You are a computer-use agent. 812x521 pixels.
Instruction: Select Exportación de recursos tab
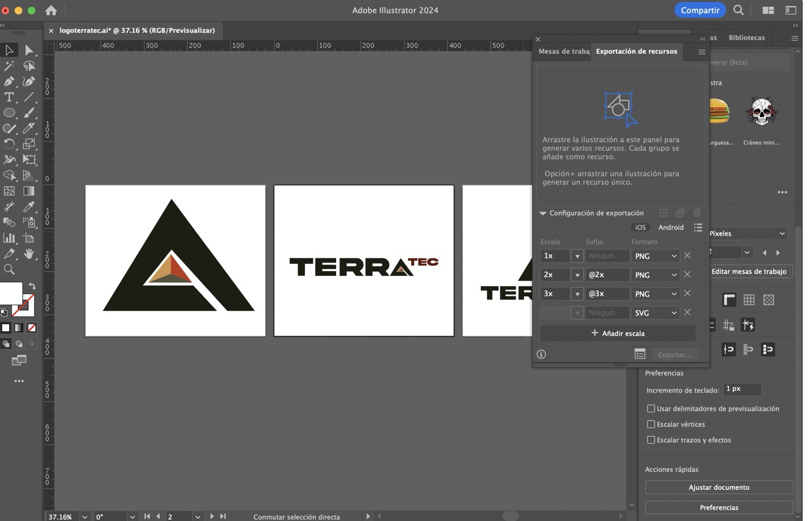coord(636,51)
